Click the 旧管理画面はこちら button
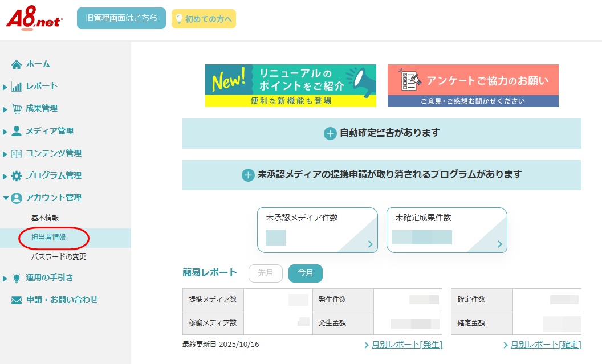This screenshot has height=364, width=602. (x=121, y=18)
